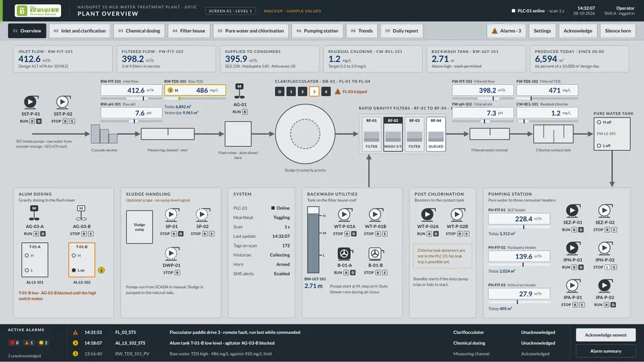Open the Filter house tab

tap(189, 31)
